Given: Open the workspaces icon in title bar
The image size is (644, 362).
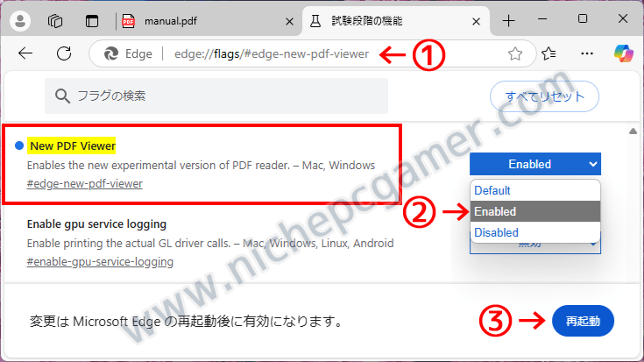Looking at the screenshot, I should pos(55,21).
